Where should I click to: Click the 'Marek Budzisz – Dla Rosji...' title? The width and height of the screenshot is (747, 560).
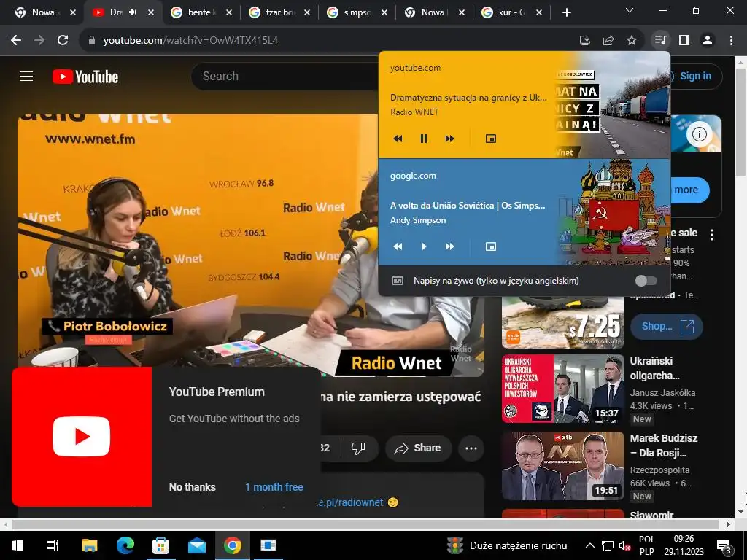pyautogui.click(x=664, y=446)
